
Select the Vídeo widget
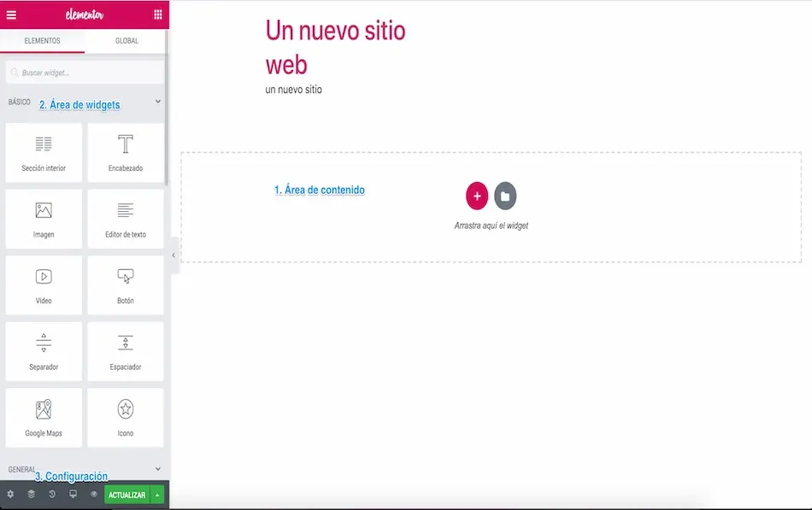click(x=44, y=284)
